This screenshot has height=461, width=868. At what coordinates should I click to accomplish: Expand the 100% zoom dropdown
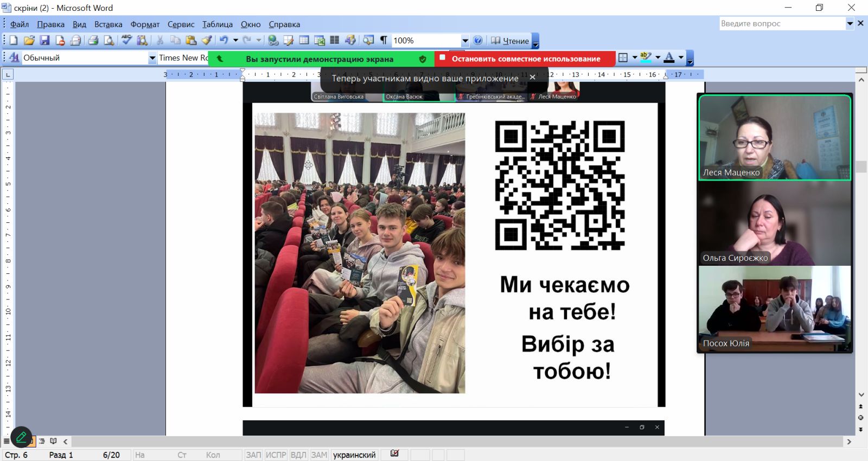(465, 41)
